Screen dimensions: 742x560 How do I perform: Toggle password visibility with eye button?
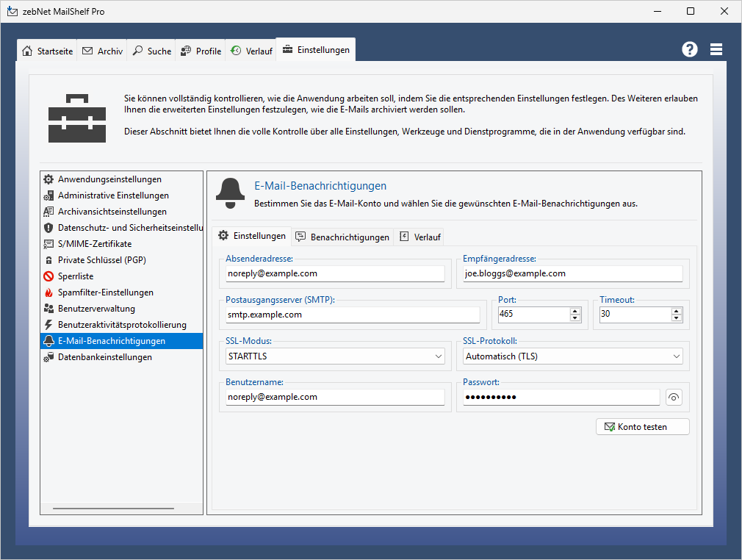[674, 398]
